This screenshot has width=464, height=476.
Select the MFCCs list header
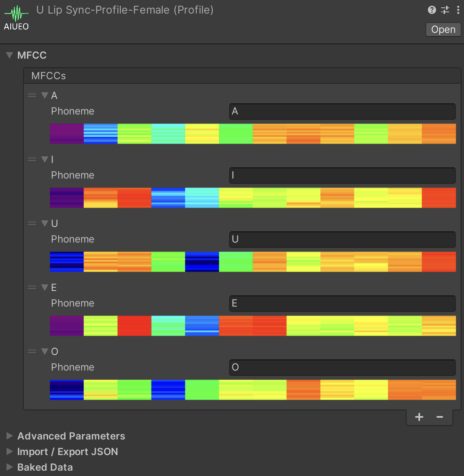(242, 76)
